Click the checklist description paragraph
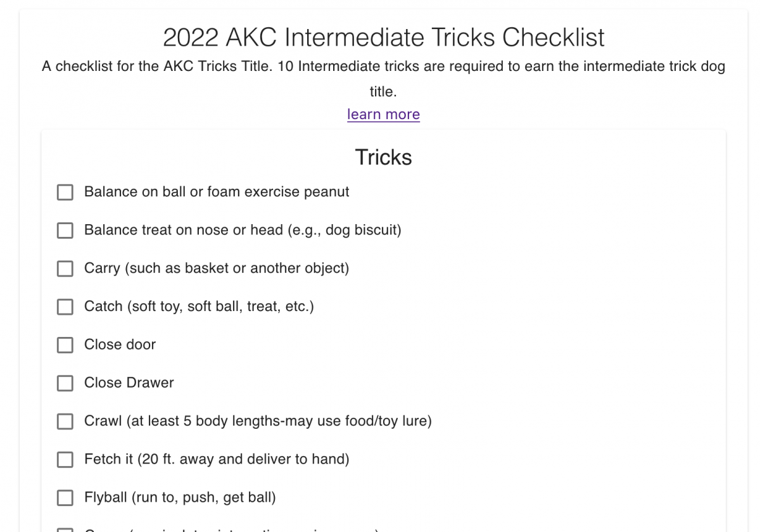The width and height of the screenshot is (760, 532). [383, 66]
